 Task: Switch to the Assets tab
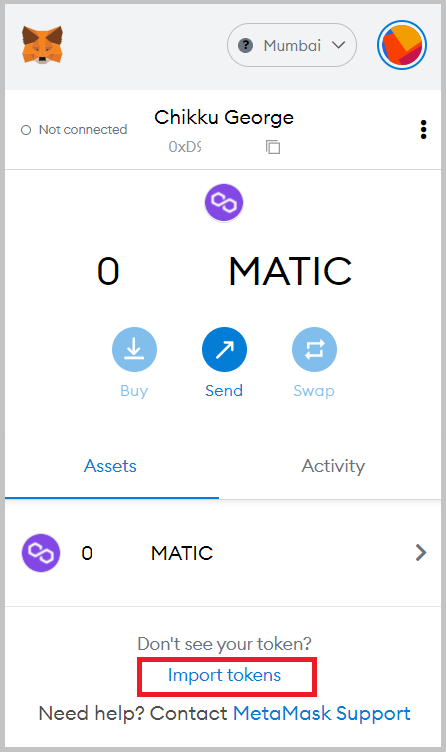pos(110,466)
